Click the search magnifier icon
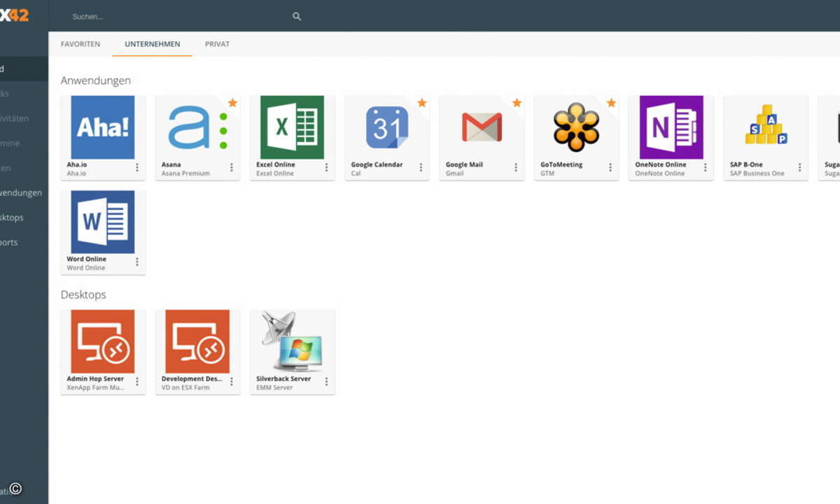 pos(297,16)
